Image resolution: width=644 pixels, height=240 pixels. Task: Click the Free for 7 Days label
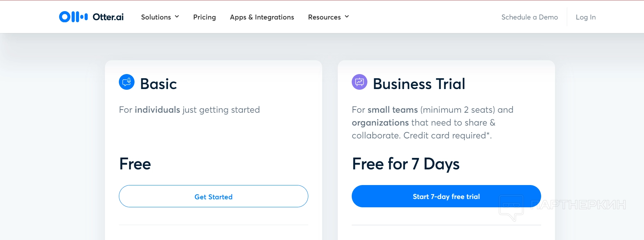coord(406,164)
